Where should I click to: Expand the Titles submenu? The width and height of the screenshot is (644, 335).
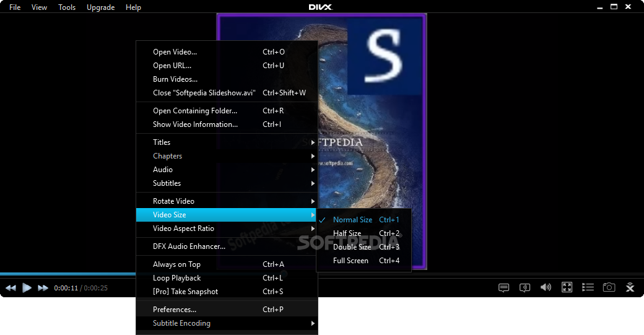tap(227, 142)
